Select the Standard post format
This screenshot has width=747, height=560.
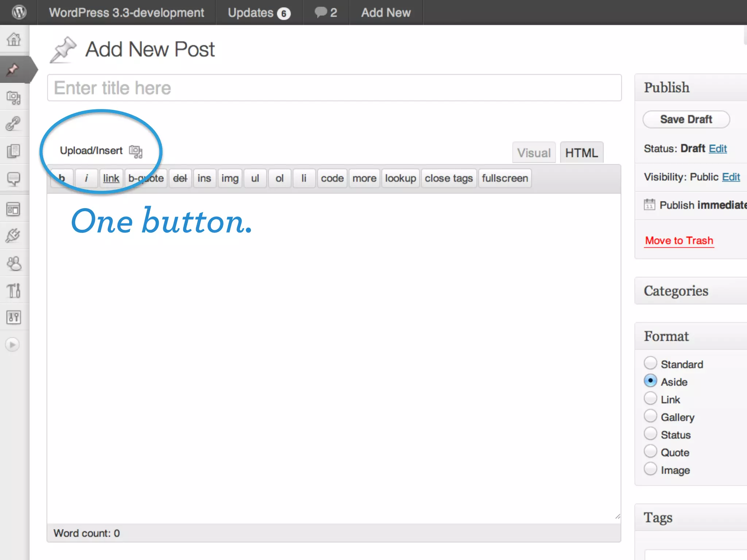coord(650,363)
